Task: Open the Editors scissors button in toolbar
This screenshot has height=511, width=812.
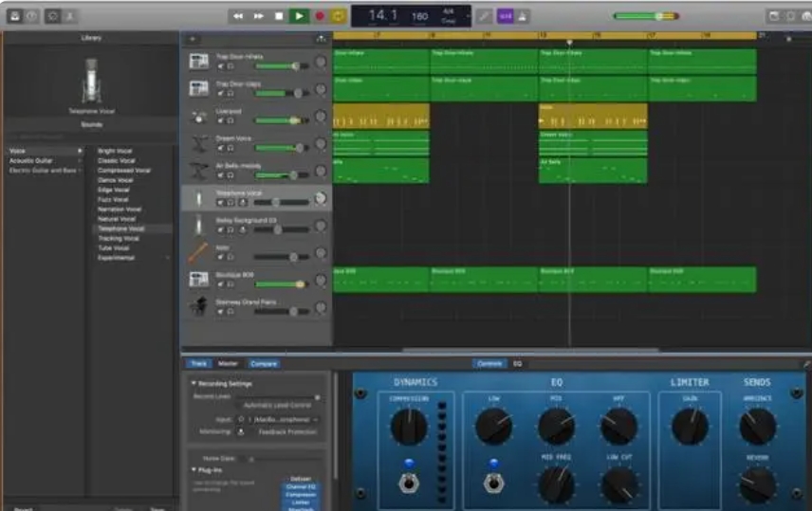Action: pos(69,16)
